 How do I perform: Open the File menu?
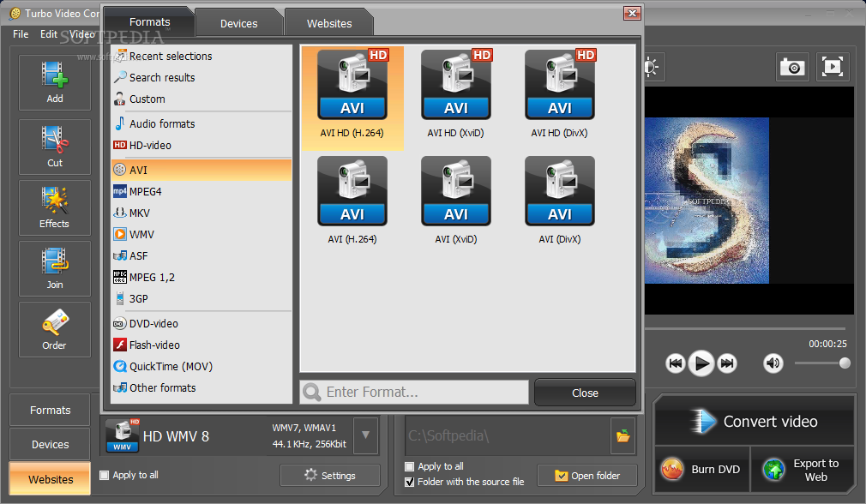(21, 34)
